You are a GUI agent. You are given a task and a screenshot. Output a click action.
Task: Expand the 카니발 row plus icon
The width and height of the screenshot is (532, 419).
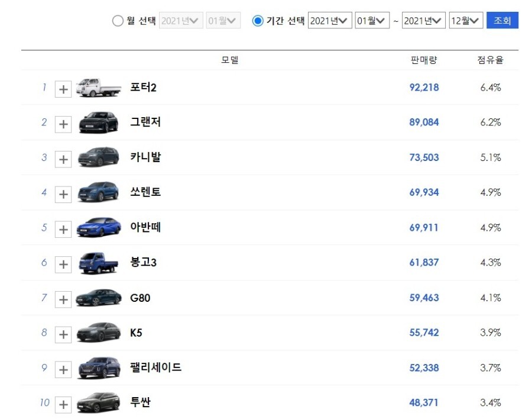coord(63,159)
